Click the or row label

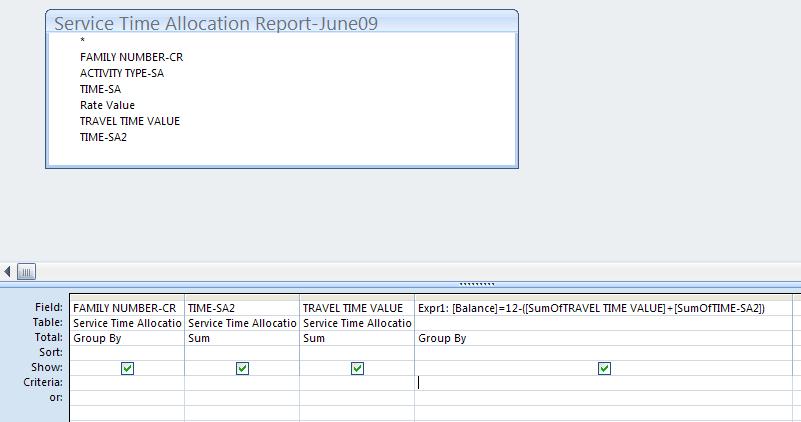(x=56, y=397)
